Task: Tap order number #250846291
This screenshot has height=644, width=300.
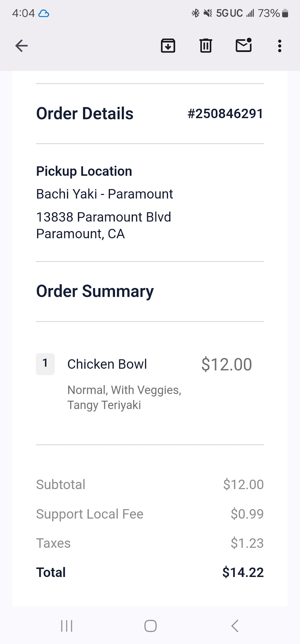Action: point(225,114)
